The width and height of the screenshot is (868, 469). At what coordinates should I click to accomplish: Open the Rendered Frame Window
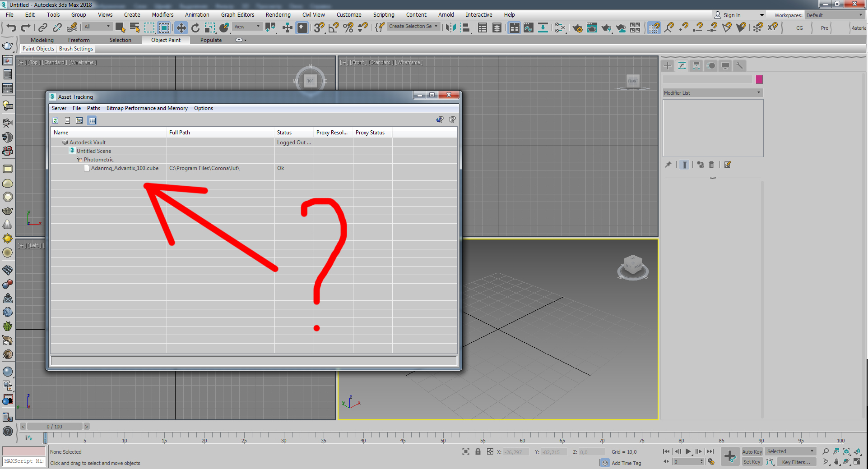click(592, 28)
